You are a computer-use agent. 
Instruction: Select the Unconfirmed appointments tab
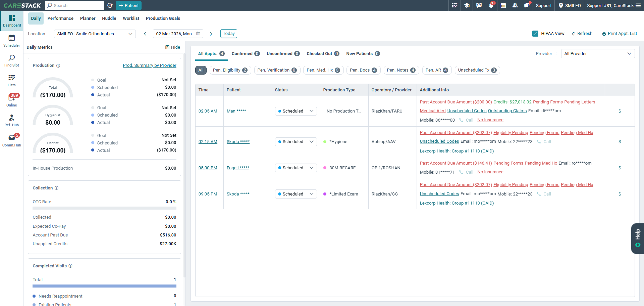click(x=283, y=54)
